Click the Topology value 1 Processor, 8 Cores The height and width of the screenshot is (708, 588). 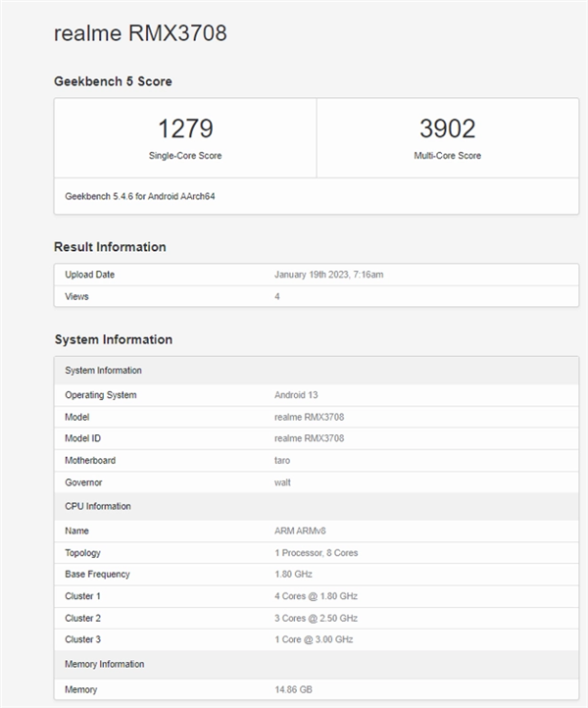316,553
